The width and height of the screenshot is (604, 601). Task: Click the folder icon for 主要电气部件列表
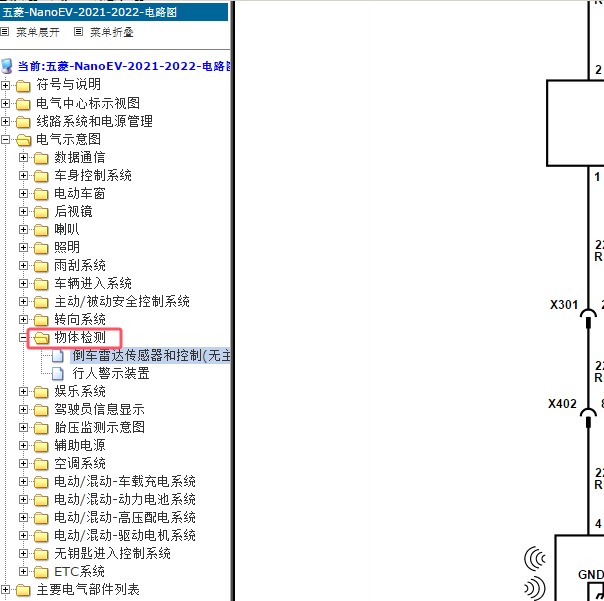coord(23,590)
